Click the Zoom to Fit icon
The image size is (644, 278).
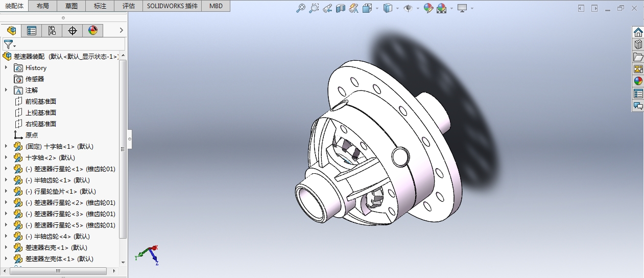[301, 8]
